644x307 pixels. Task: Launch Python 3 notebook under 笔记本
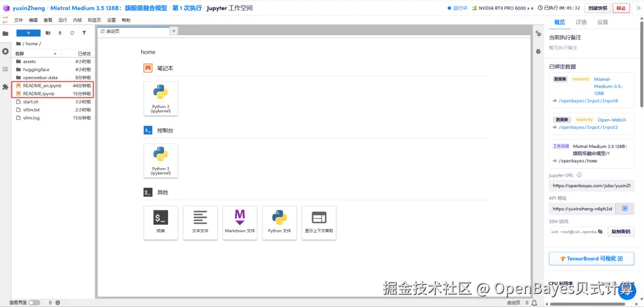[x=160, y=98]
